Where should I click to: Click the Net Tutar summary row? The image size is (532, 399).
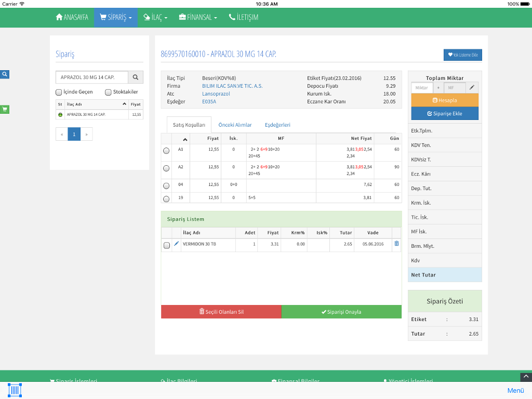click(x=445, y=275)
